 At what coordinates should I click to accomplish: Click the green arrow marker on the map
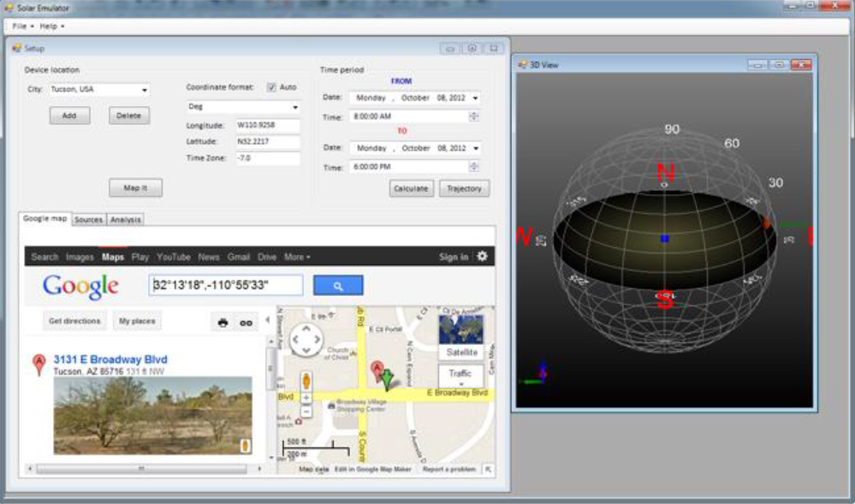(x=387, y=380)
